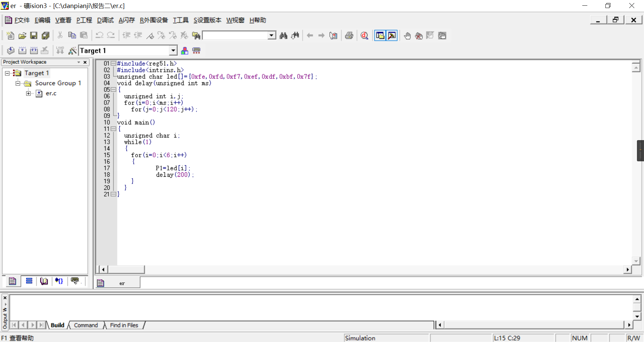
Task: Clear all bookmarks icon
Action: pyautogui.click(x=184, y=36)
